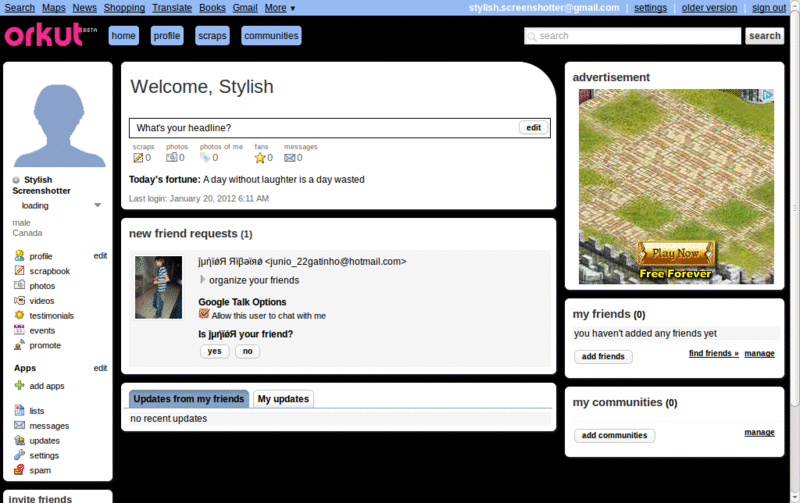
Task: Switch to Updates from my friends tab
Action: click(189, 398)
